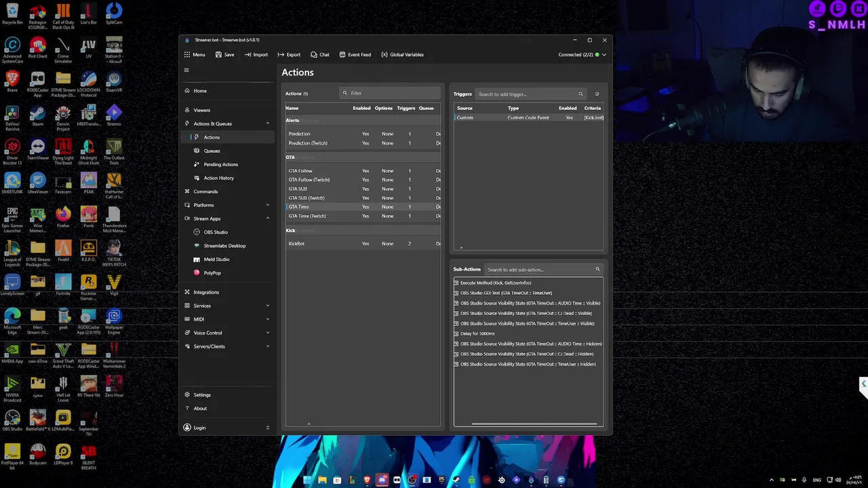Viewport: 868px width, 488px height.
Task: Select the Prediction (Twitch) action row
Action: pyautogui.click(x=363, y=143)
